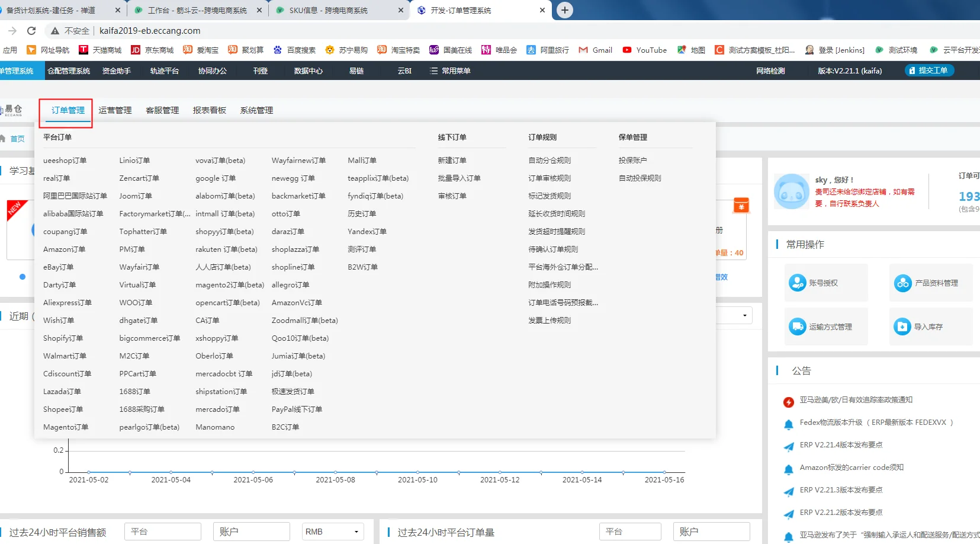Click the 平台 field beside 过去24小时平台销售额
Image resolution: width=980 pixels, height=544 pixels.
tap(163, 532)
